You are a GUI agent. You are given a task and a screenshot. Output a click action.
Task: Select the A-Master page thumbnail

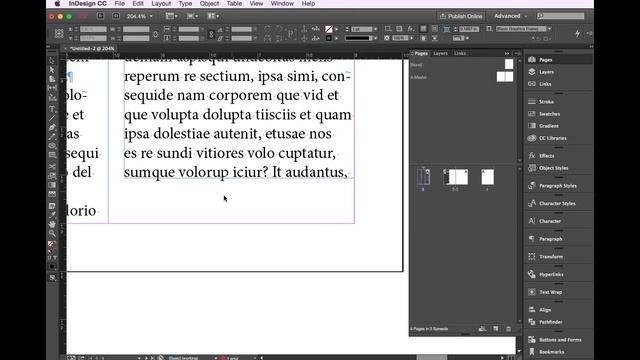click(505, 77)
